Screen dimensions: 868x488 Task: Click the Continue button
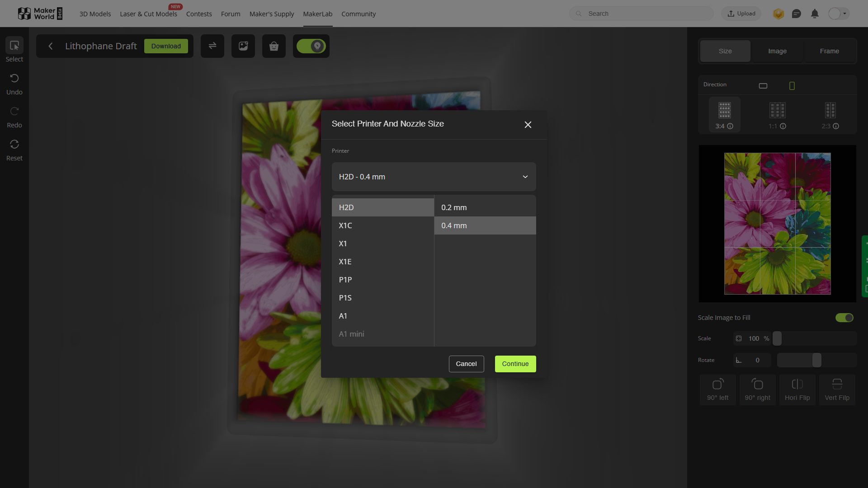[x=515, y=364]
